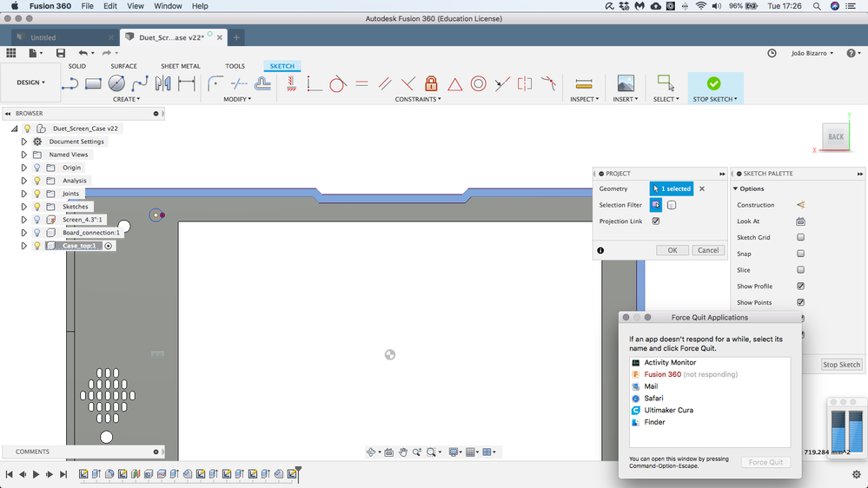This screenshot has height=488, width=868.
Task: Click the Stop Sketch green checkmark
Action: click(713, 83)
